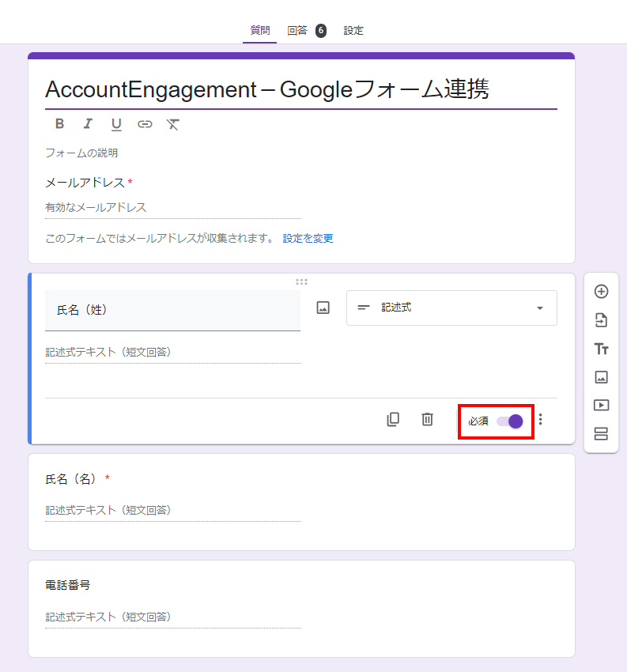Duplicate the 氏名（姓） question
Screen dimensions: 627x672
393,419
